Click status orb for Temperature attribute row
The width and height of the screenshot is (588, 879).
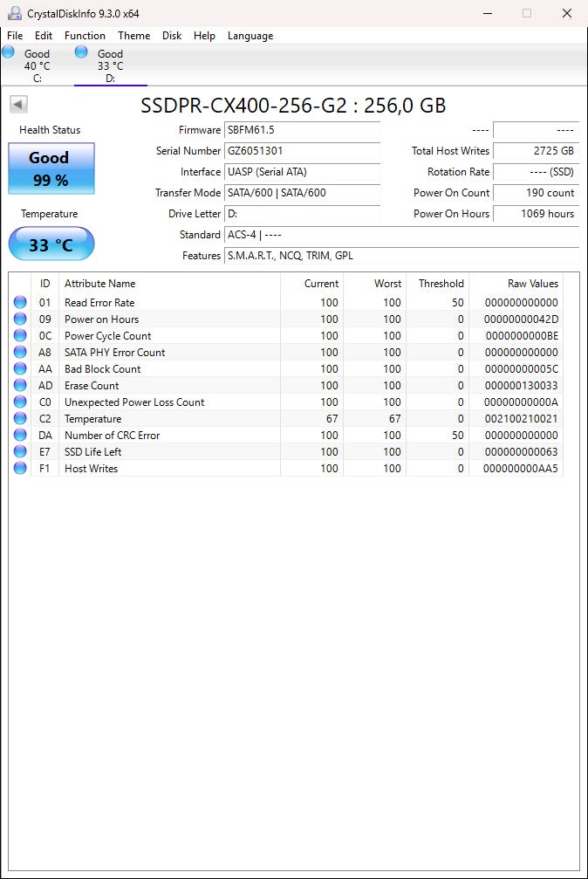click(x=20, y=418)
